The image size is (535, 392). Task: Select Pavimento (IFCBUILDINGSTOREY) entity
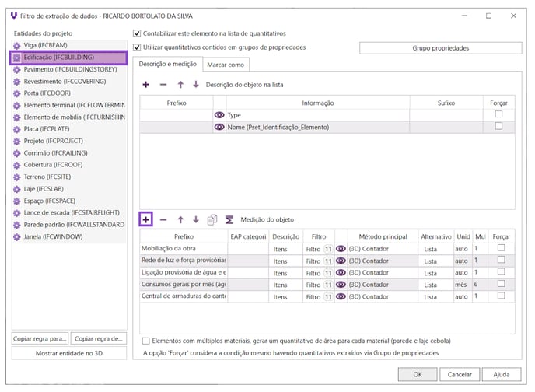(69, 69)
